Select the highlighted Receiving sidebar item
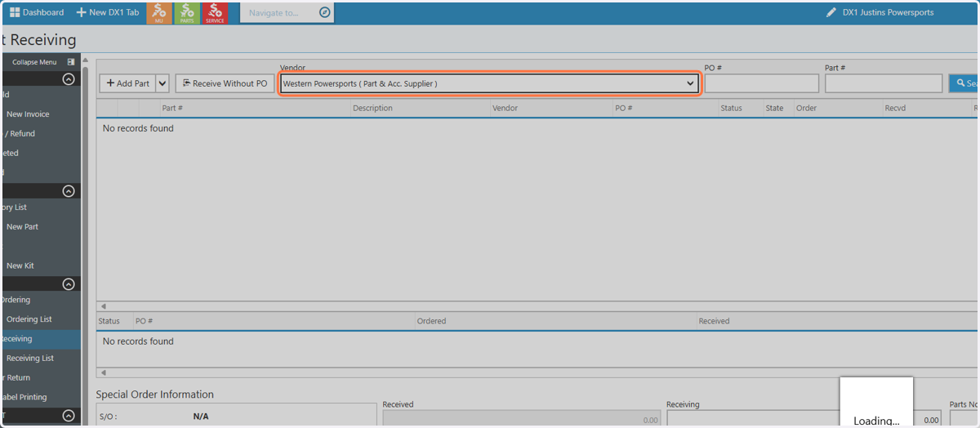980x428 pixels. click(x=41, y=339)
